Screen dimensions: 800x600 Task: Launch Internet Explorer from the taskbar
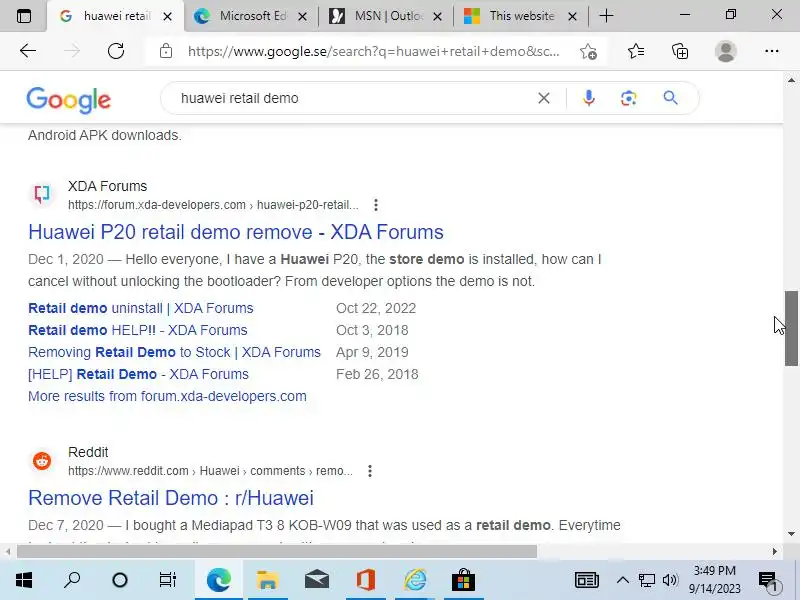point(415,580)
